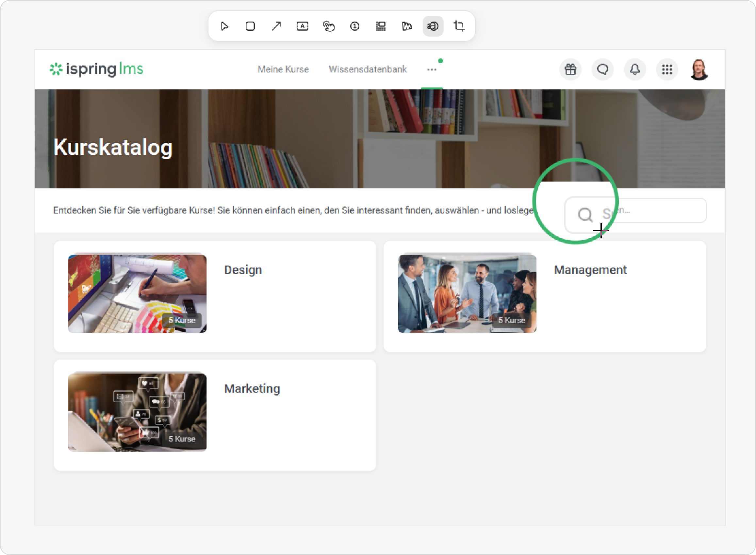Click the Management category thumbnail

tap(467, 293)
